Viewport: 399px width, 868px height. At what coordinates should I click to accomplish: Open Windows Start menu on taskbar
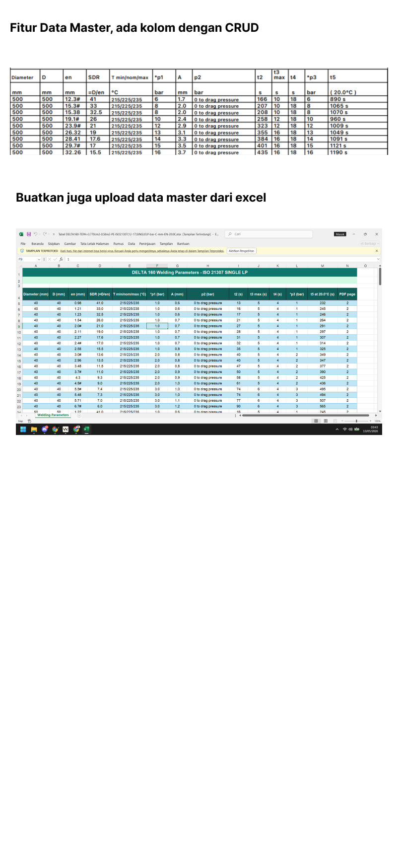pyautogui.click(x=23, y=430)
